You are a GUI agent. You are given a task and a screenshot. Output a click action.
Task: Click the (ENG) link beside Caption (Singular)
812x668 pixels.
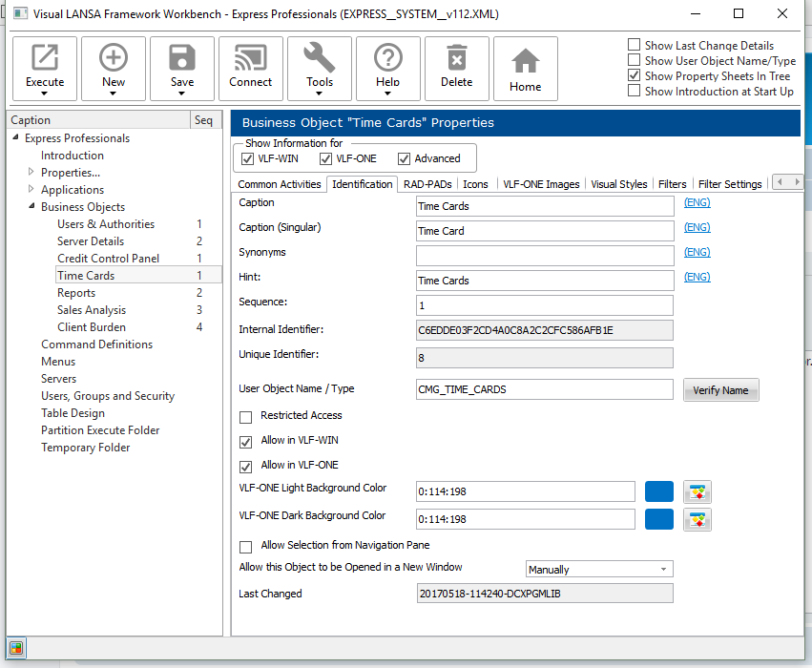(697, 227)
